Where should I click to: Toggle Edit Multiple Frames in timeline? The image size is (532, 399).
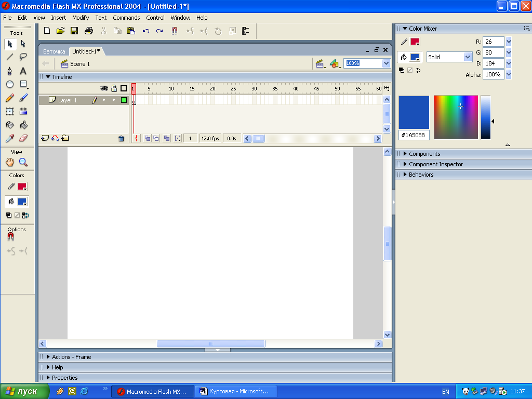click(x=167, y=138)
